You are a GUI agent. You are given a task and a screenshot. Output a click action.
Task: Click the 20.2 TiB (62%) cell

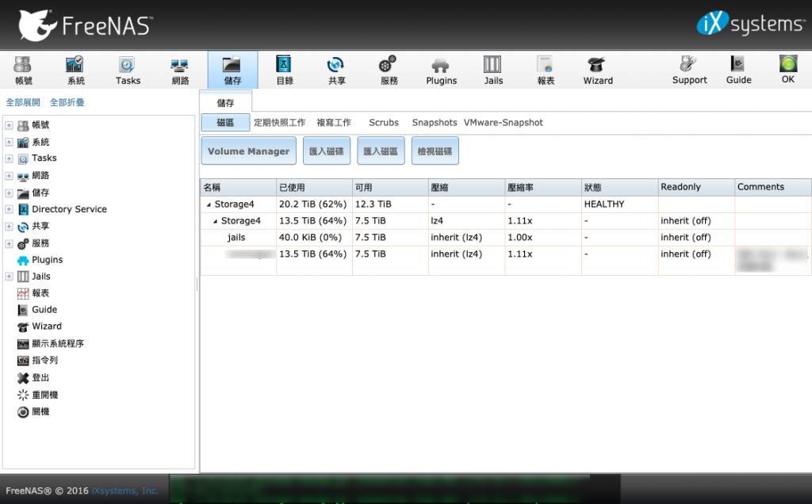pos(312,204)
